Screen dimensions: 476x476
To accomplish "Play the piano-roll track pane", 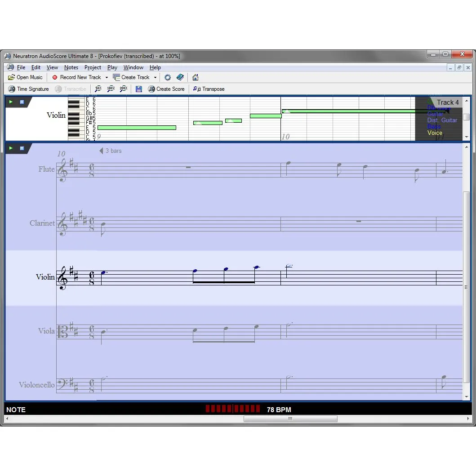I will pos(11,102).
